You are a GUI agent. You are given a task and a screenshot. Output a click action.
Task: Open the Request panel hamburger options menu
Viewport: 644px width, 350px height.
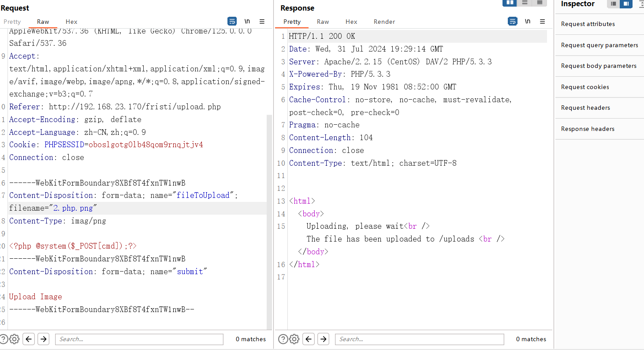pos(262,21)
